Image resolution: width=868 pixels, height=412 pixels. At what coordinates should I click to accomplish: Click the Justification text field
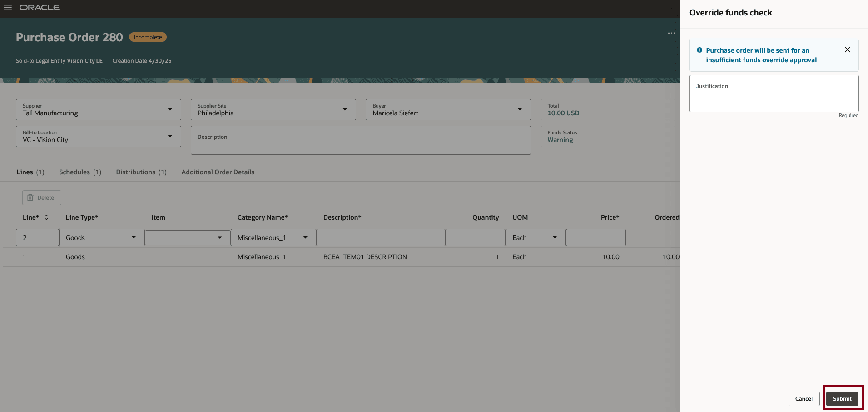coord(774,93)
